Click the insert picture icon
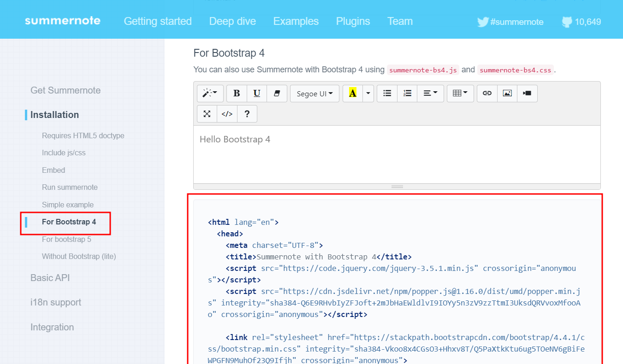Screen dimensions: 623x364 (507, 93)
